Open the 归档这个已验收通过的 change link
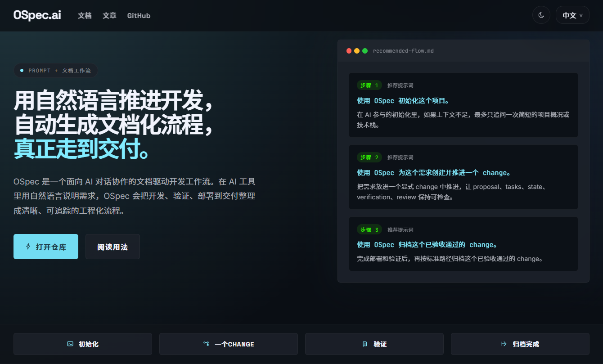Image resolution: width=603 pixels, height=364 pixels. 426,244
